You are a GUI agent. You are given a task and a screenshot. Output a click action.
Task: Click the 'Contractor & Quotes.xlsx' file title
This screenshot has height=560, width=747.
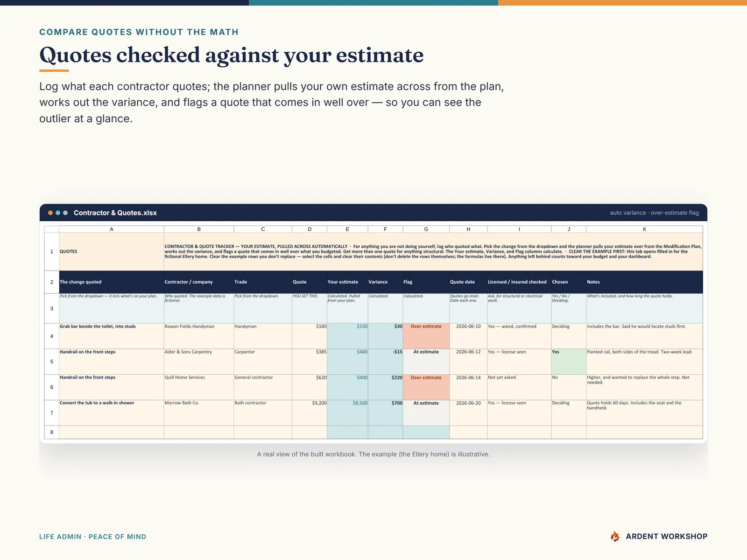click(115, 213)
